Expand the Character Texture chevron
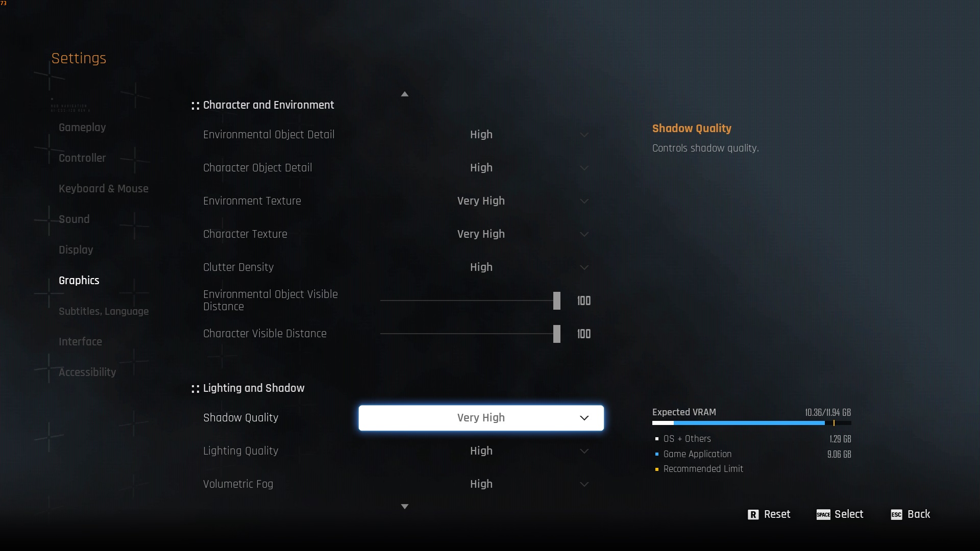This screenshot has width=980, height=551. pyautogui.click(x=584, y=234)
